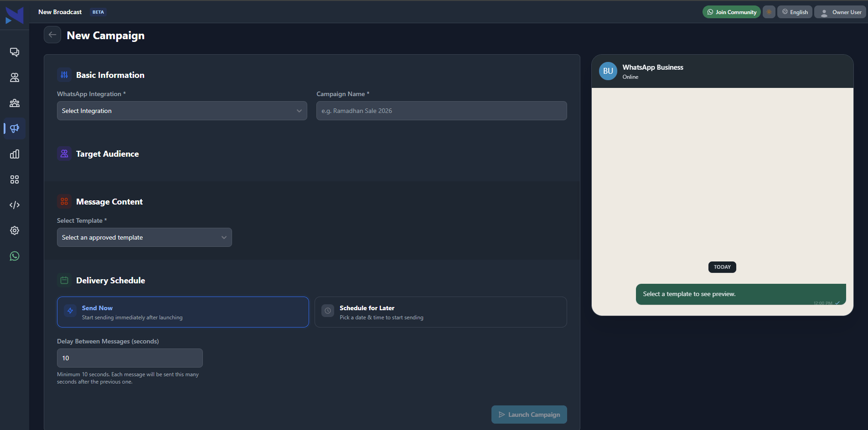Focus the Campaign Name input field
Image resolution: width=868 pixels, height=430 pixels.
tap(442, 111)
